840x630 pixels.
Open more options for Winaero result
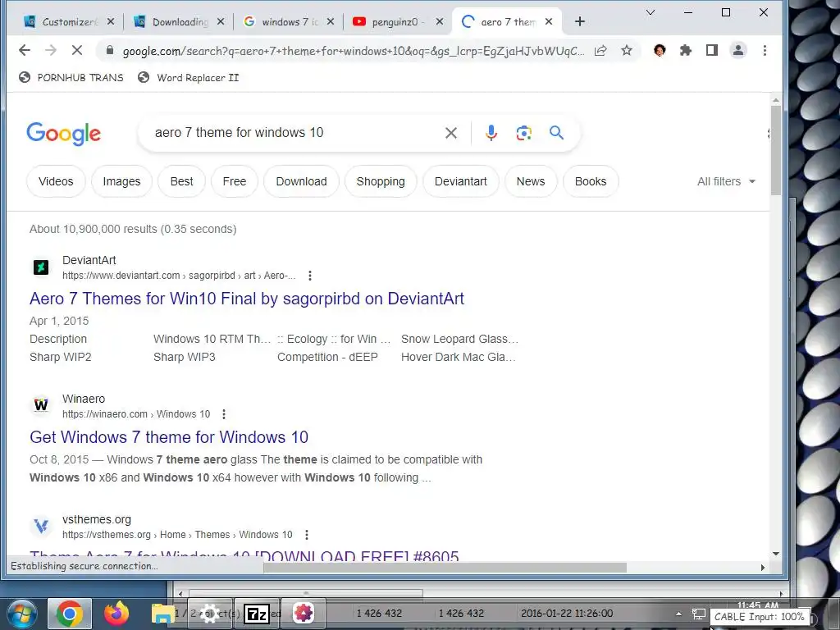pyautogui.click(x=224, y=414)
